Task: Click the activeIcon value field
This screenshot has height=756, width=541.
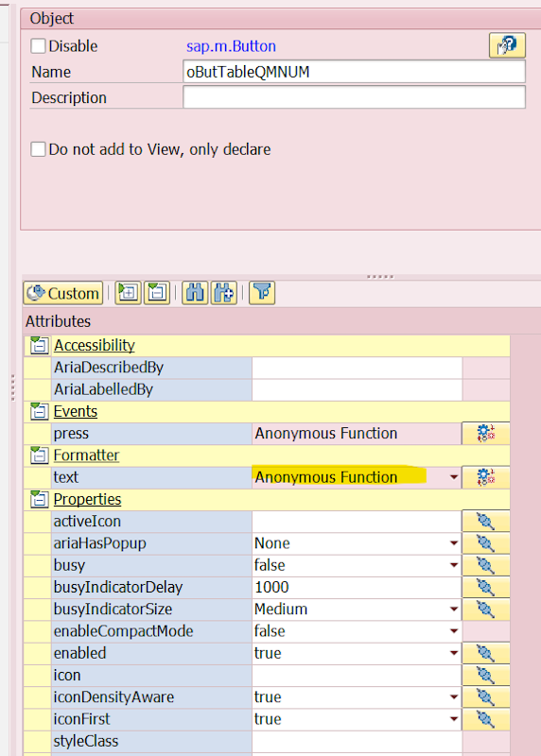Action: (x=358, y=522)
